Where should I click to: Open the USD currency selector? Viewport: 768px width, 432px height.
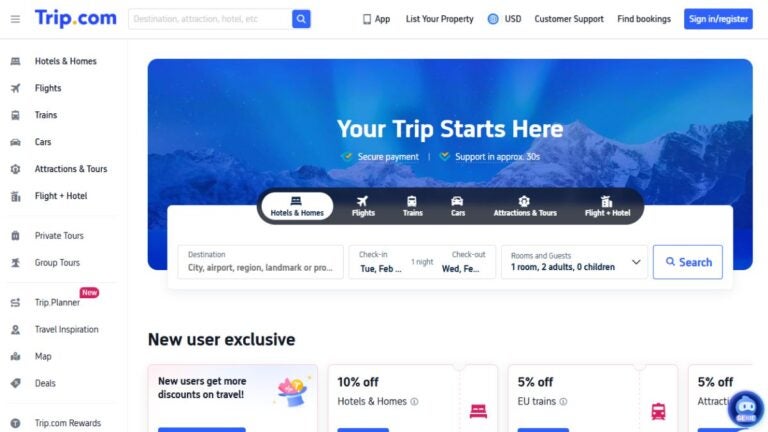pos(504,19)
